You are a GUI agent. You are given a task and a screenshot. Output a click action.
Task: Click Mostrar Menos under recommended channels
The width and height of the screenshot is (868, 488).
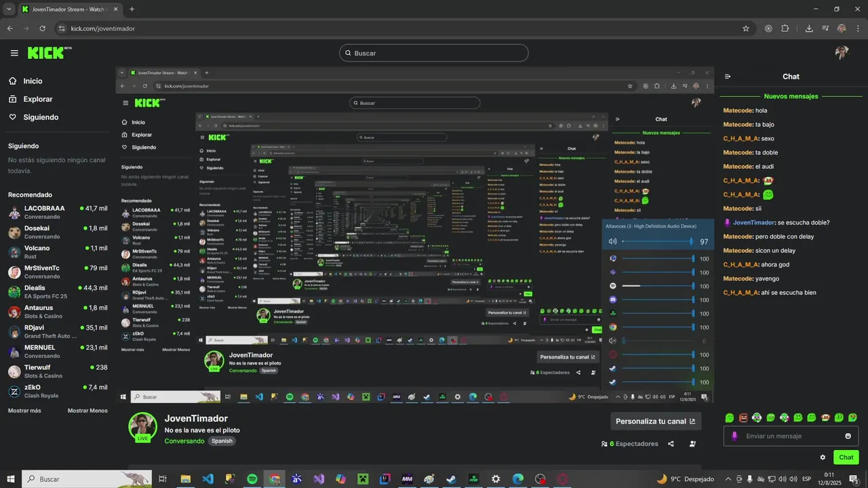click(87, 411)
